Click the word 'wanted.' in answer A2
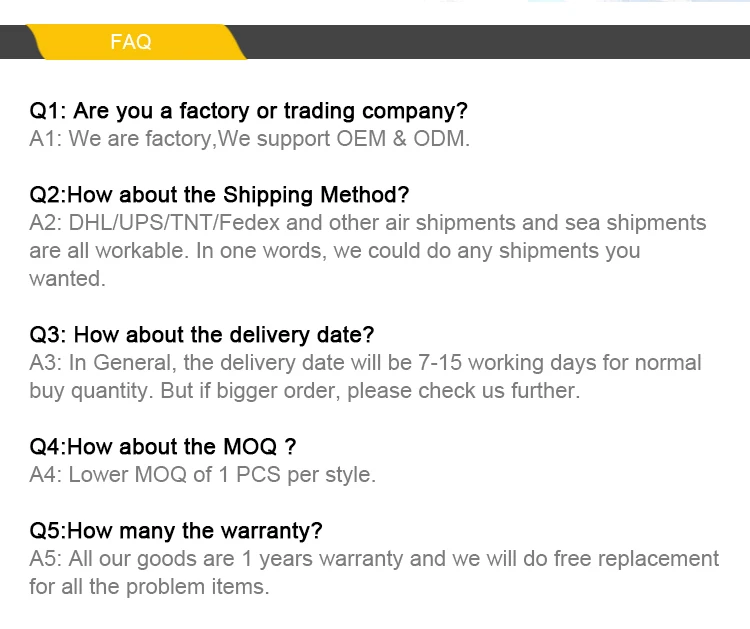This screenshot has height=629, width=750. [x=67, y=279]
